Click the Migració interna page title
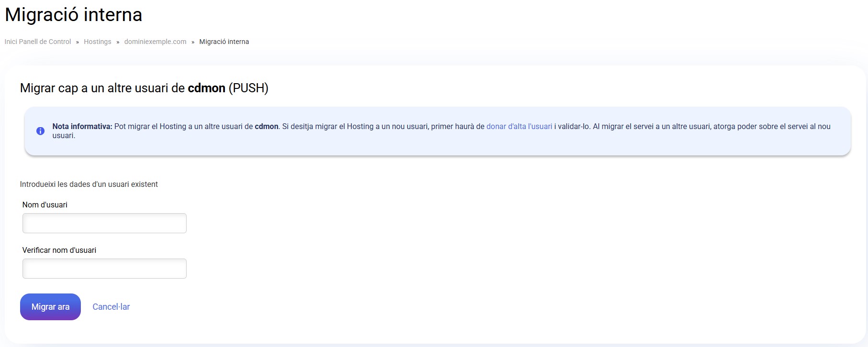868x347 pixels. coord(73,15)
